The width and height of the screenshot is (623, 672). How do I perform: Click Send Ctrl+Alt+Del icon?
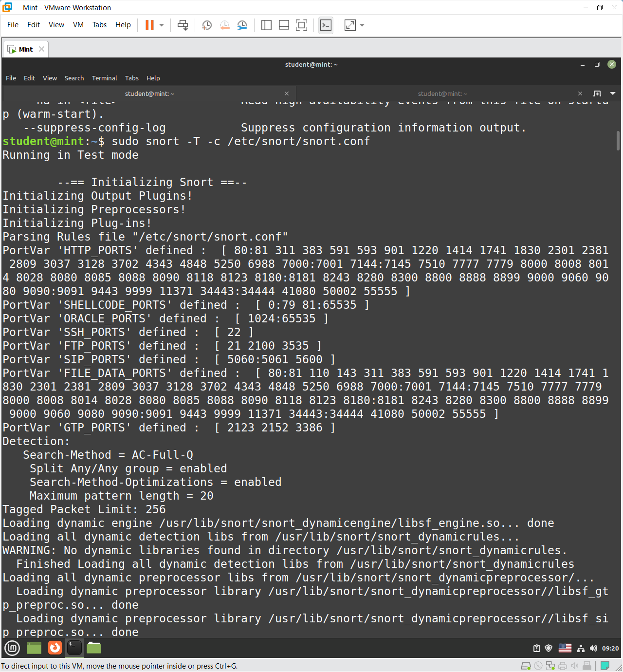(183, 25)
